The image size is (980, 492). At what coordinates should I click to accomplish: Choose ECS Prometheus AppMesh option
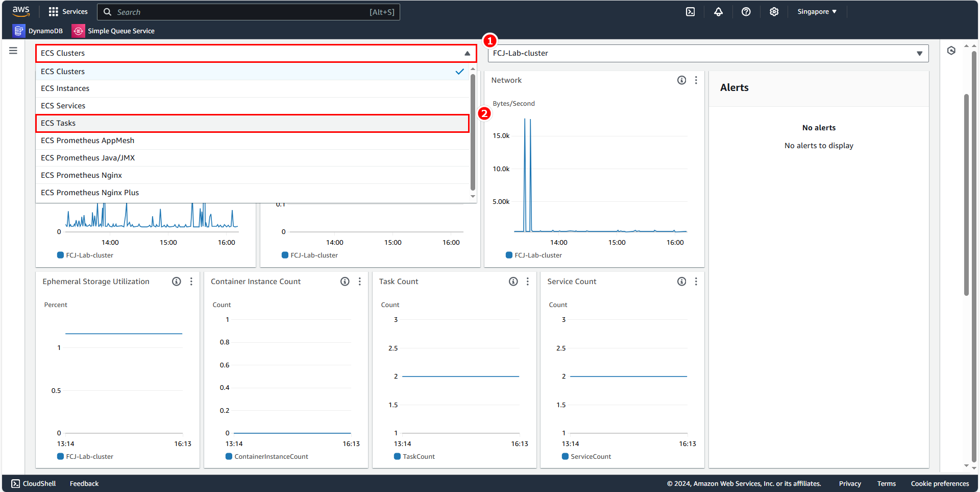[253, 140]
